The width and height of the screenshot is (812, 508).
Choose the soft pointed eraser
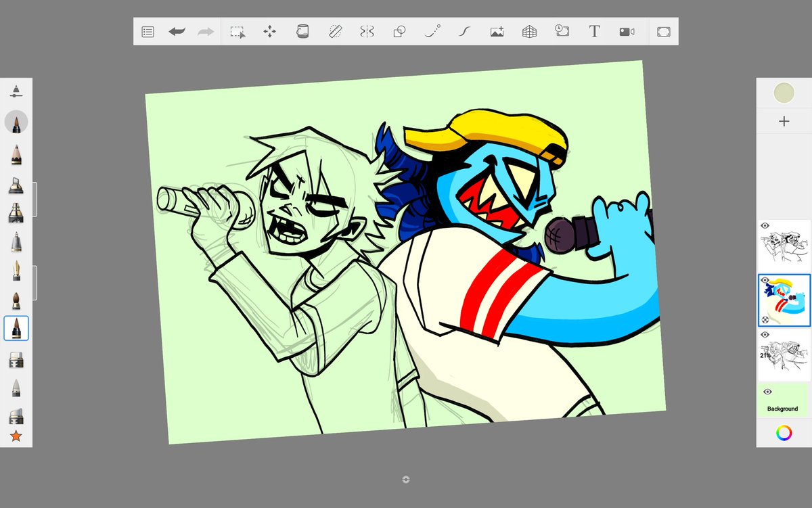pyautogui.click(x=16, y=388)
